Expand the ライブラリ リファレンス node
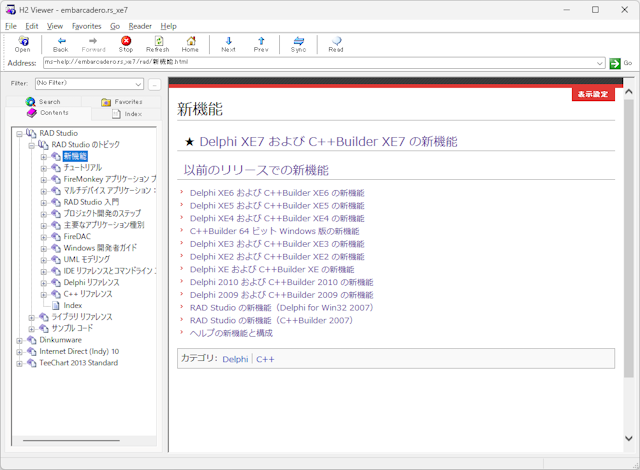The height and width of the screenshot is (470, 640). [x=31, y=317]
